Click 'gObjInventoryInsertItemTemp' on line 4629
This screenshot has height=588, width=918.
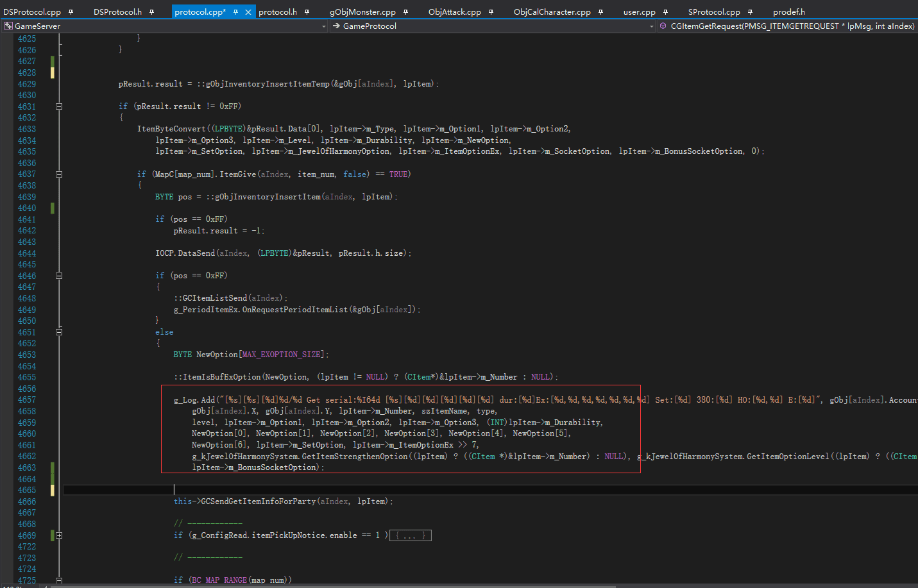coord(268,84)
